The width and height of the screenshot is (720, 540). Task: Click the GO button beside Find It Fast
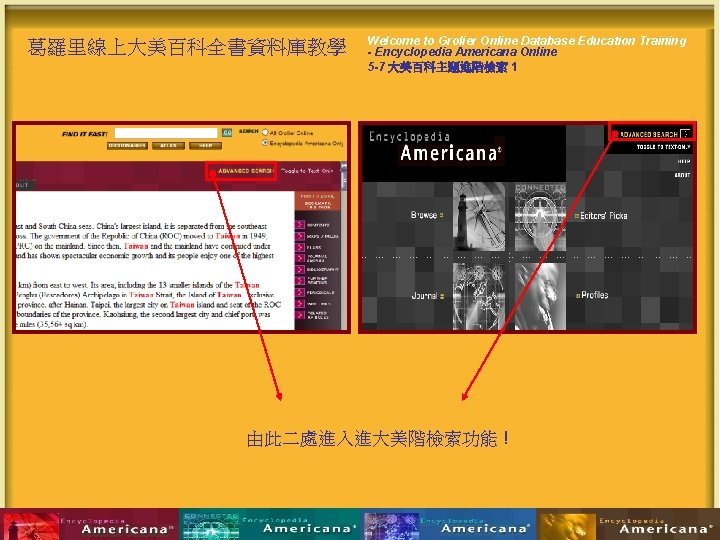click(x=227, y=133)
